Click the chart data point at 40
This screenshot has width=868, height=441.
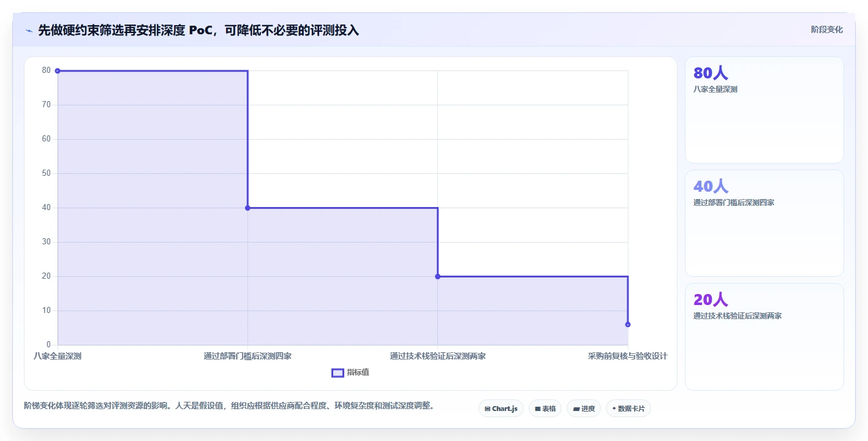tap(247, 208)
